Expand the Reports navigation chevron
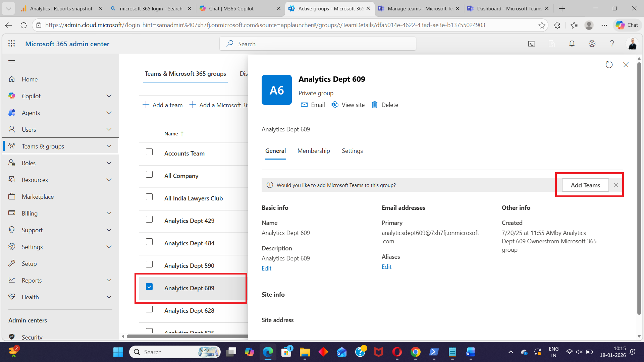The width and height of the screenshot is (644, 362). pos(109,280)
